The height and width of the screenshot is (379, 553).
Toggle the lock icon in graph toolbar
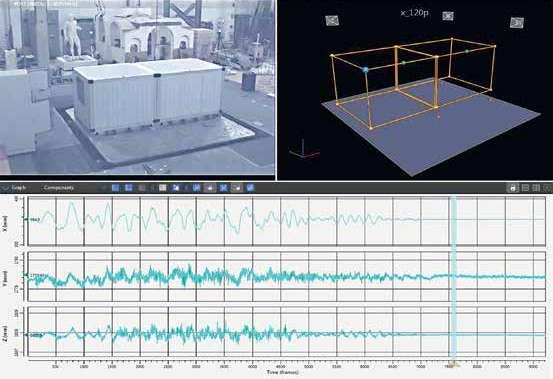point(512,188)
